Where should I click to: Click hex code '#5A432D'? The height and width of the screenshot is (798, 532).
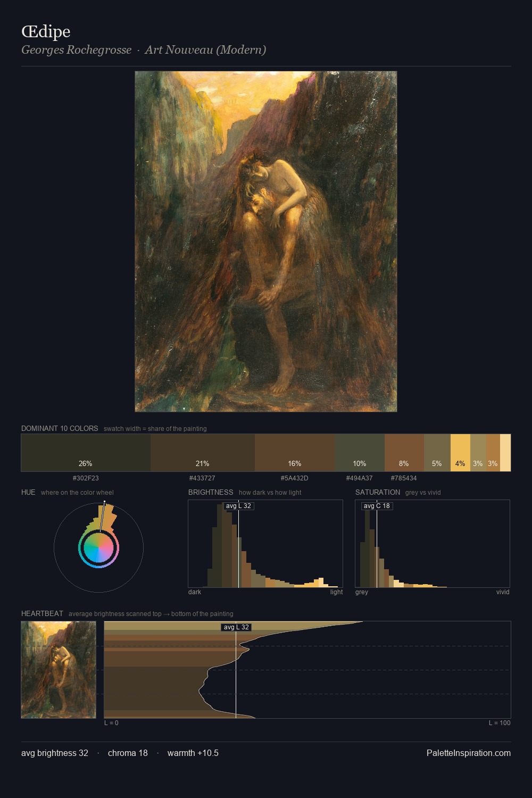[x=295, y=478]
